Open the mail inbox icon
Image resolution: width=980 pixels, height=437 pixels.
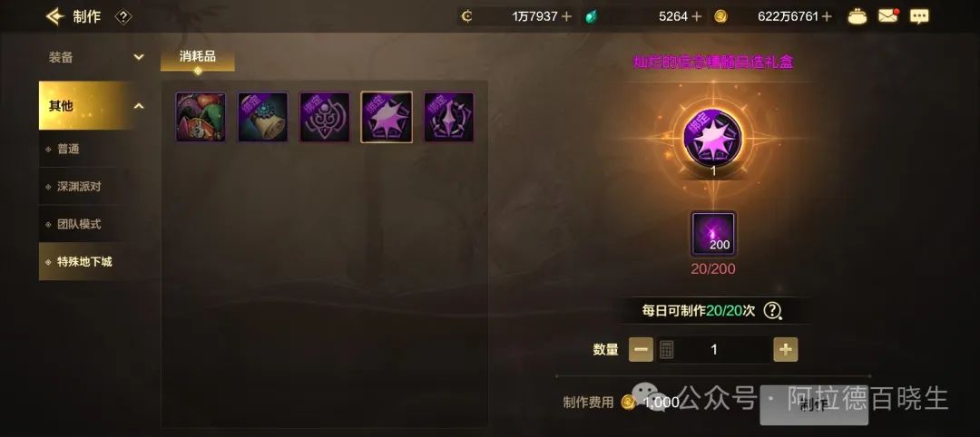click(x=888, y=16)
